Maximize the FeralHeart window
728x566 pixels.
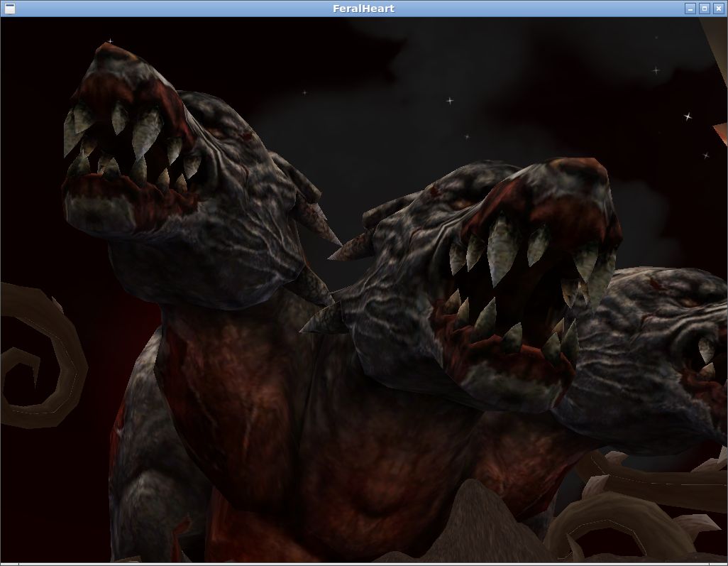[705, 9]
